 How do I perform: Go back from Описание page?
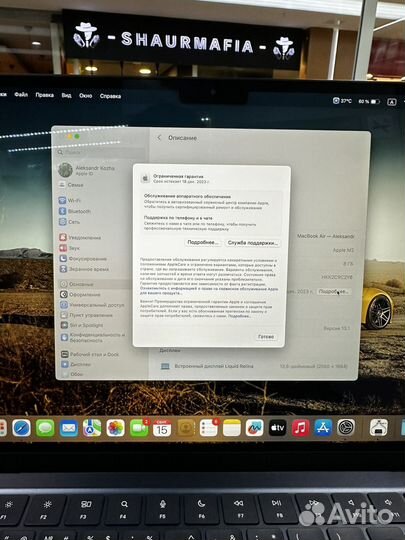coord(159,137)
